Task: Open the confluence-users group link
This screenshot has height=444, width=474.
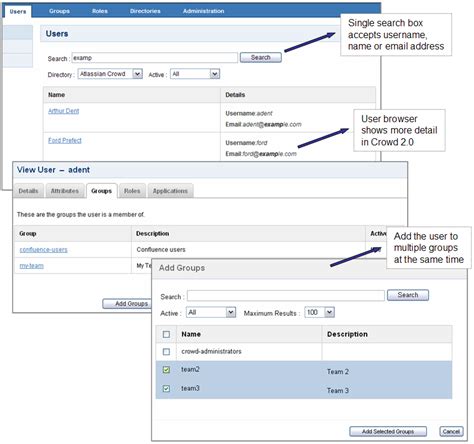Action: tap(43, 250)
